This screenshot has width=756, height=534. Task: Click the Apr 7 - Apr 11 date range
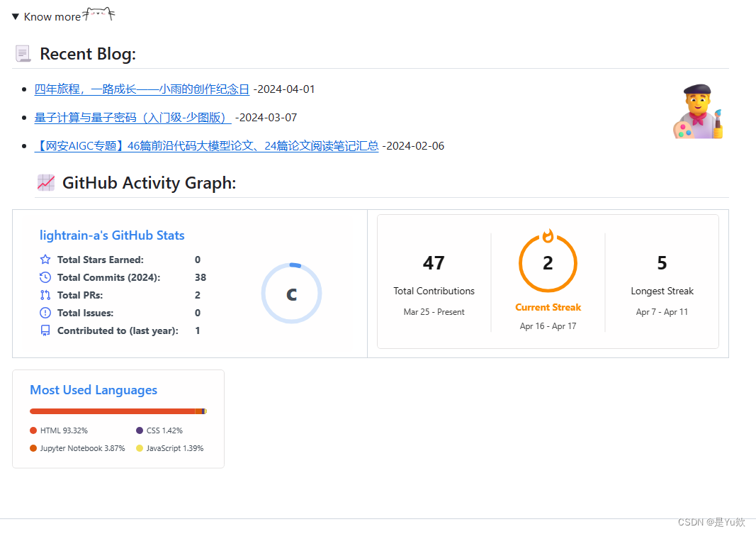click(x=662, y=312)
